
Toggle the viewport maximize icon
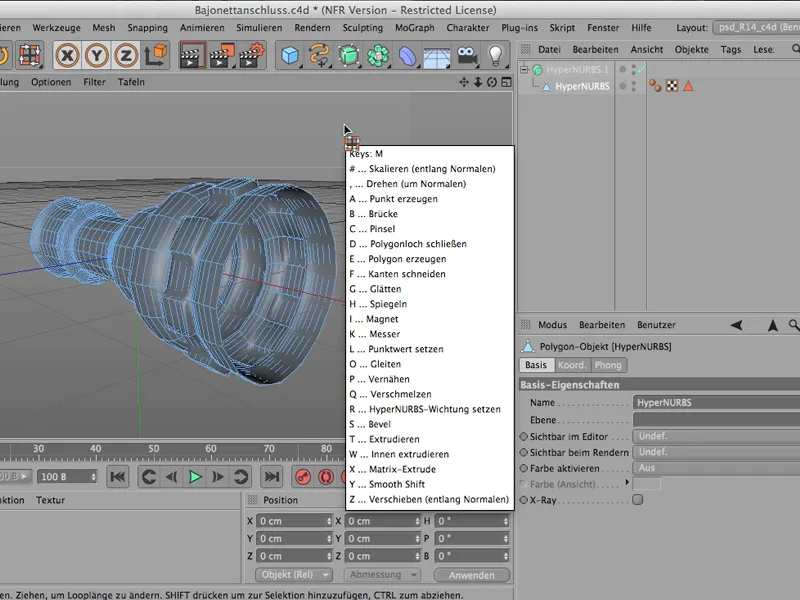506,82
